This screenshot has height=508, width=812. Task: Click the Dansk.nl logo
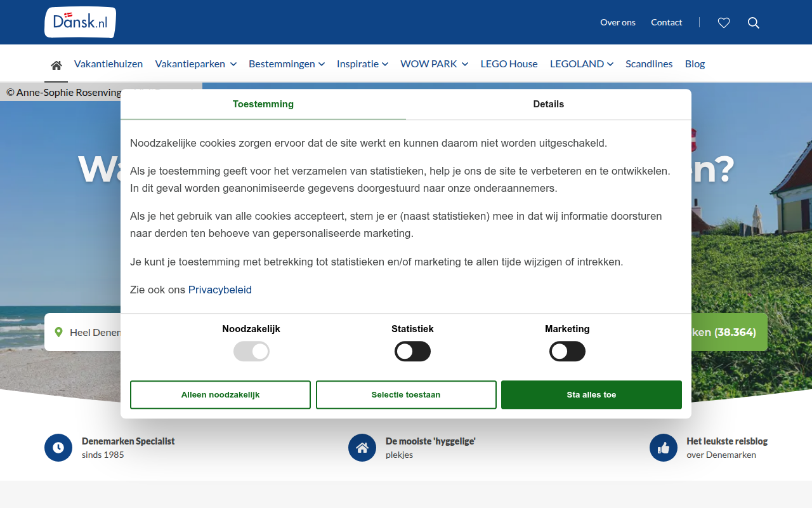click(x=80, y=22)
